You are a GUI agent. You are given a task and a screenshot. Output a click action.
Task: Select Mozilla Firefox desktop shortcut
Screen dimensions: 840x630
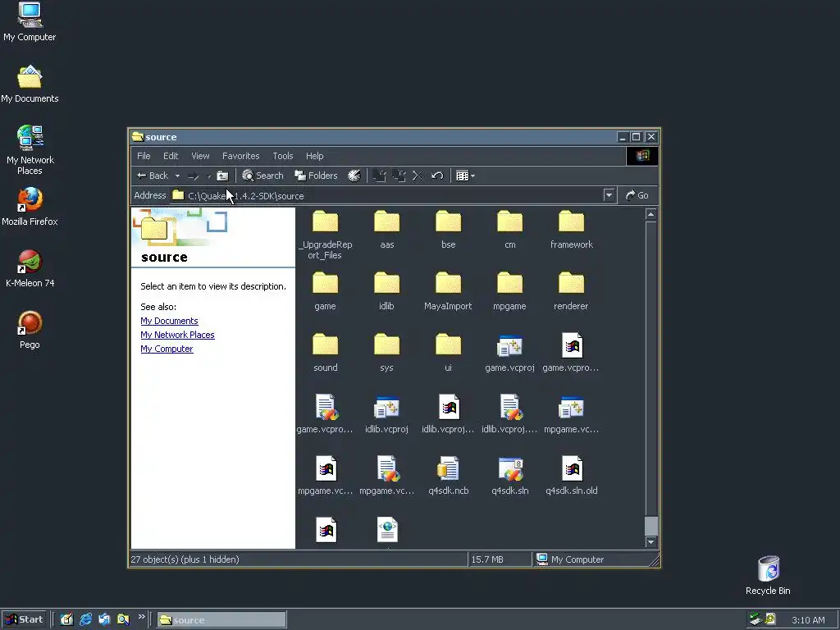pyautogui.click(x=30, y=207)
